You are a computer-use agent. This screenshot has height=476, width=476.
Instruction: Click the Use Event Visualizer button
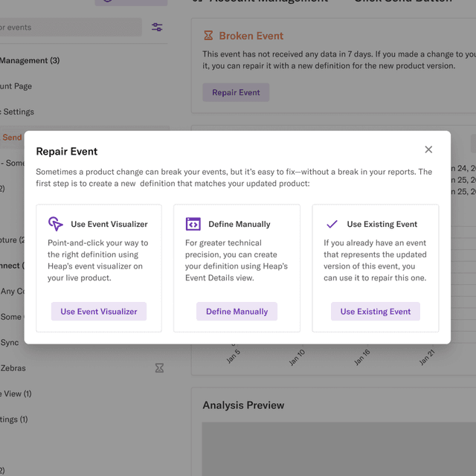pyautogui.click(x=99, y=312)
